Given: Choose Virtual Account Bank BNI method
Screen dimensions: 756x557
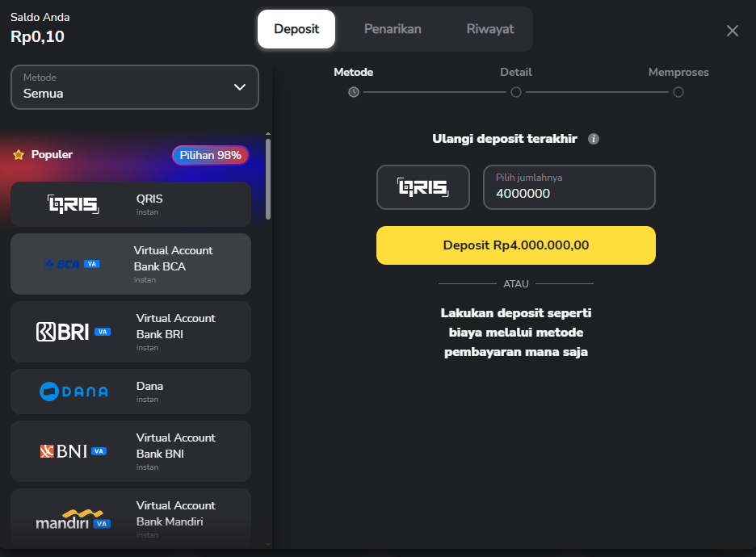Looking at the screenshot, I should [x=131, y=451].
